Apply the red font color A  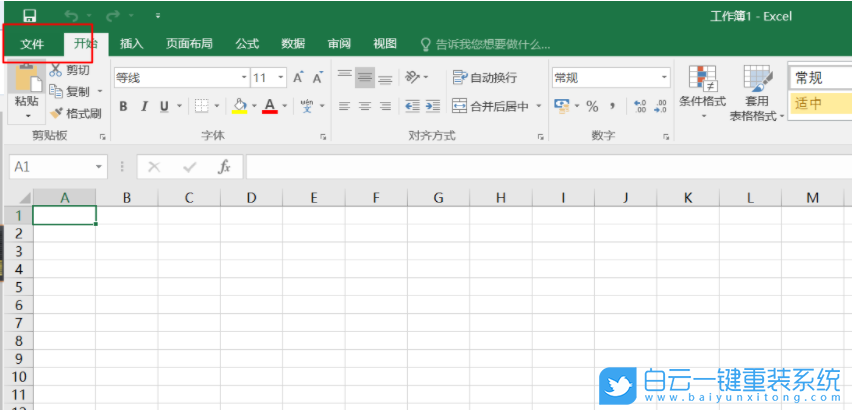point(270,106)
